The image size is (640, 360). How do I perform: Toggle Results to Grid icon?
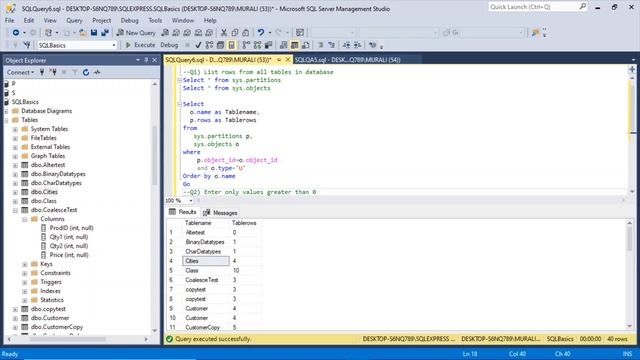(x=294, y=45)
